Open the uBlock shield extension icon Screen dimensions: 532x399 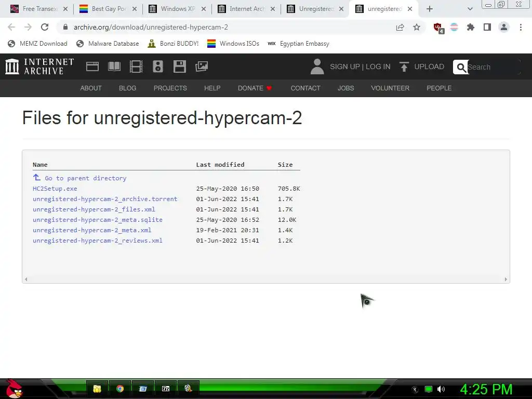click(x=438, y=28)
